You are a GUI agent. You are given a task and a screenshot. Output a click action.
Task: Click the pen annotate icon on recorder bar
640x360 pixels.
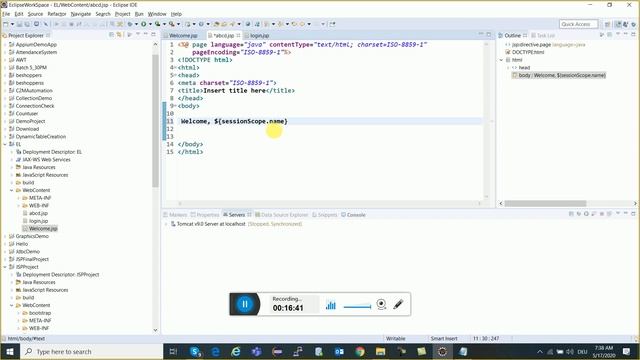[398, 304]
